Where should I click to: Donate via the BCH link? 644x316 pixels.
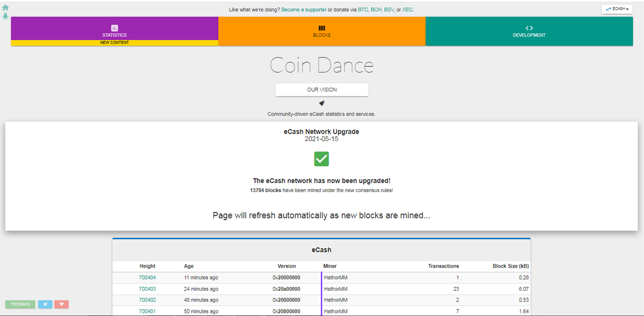click(x=376, y=10)
